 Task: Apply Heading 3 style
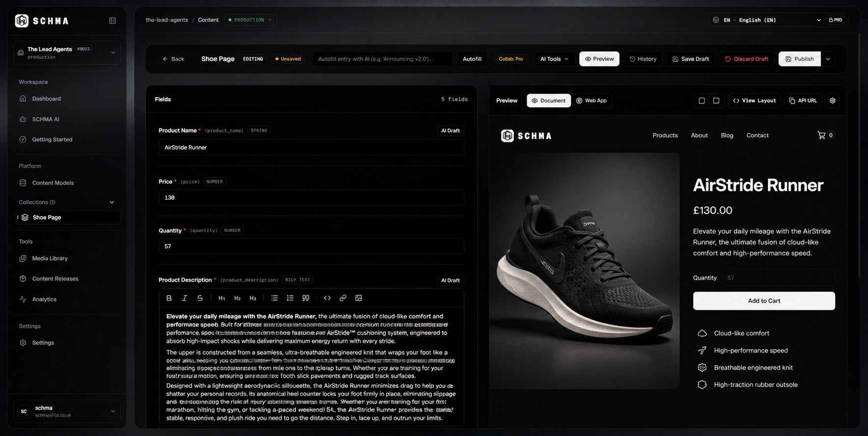pyautogui.click(x=253, y=298)
